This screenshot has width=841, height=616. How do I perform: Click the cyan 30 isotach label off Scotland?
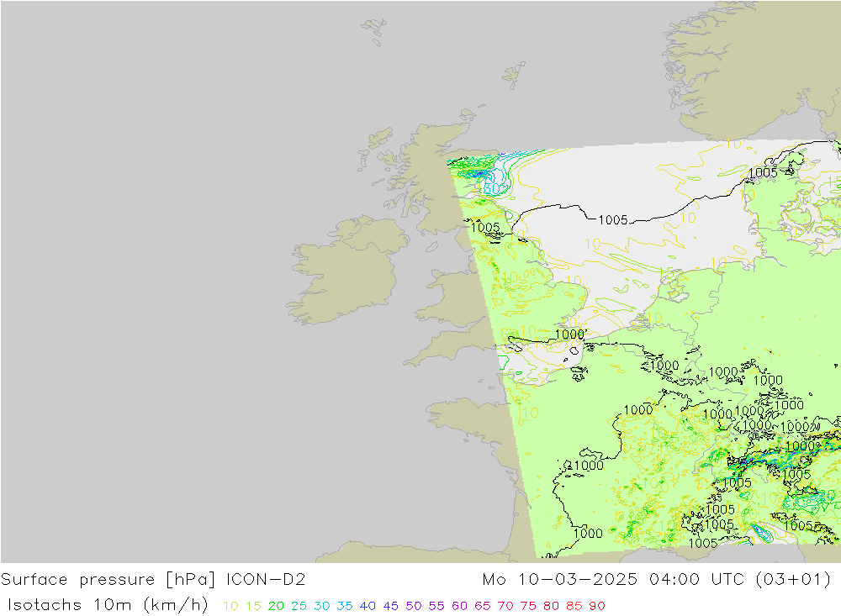[x=492, y=189]
